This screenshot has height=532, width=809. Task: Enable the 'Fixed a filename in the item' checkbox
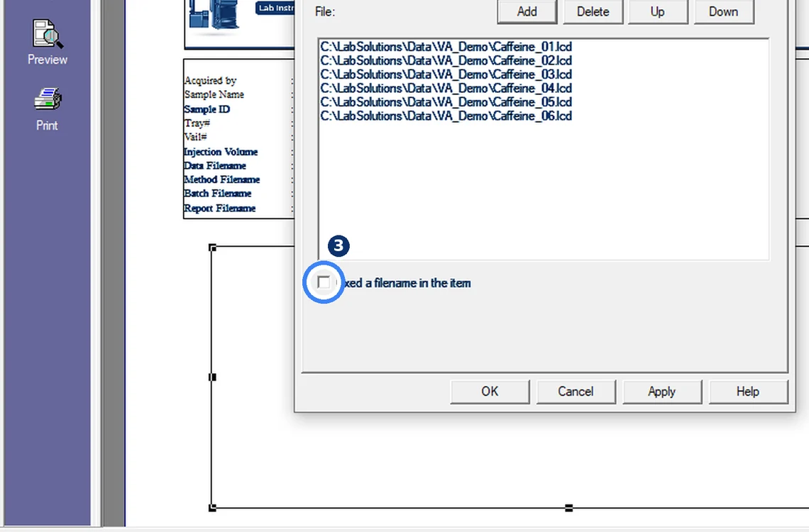(324, 282)
